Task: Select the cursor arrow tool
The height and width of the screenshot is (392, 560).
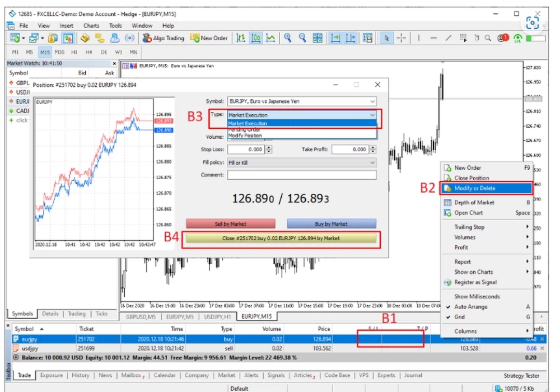Action: pyautogui.click(x=386, y=38)
